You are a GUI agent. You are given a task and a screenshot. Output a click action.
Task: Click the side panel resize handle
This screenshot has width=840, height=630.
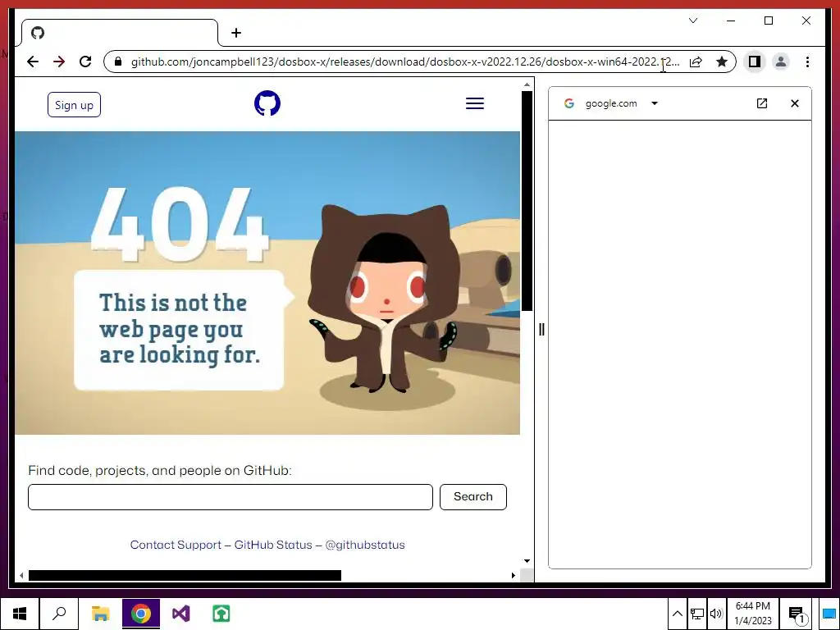(x=541, y=330)
